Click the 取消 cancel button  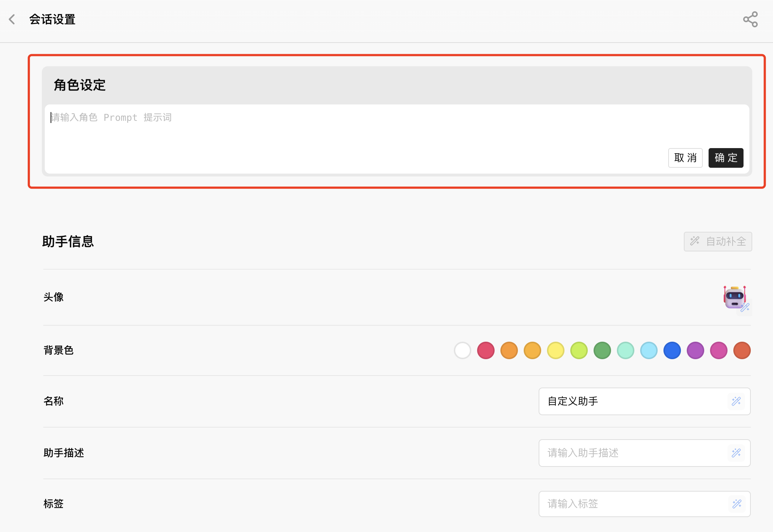(685, 158)
